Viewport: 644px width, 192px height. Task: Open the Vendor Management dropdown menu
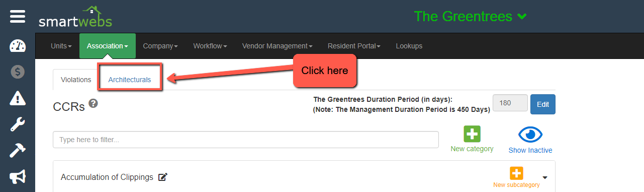(x=278, y=46)
